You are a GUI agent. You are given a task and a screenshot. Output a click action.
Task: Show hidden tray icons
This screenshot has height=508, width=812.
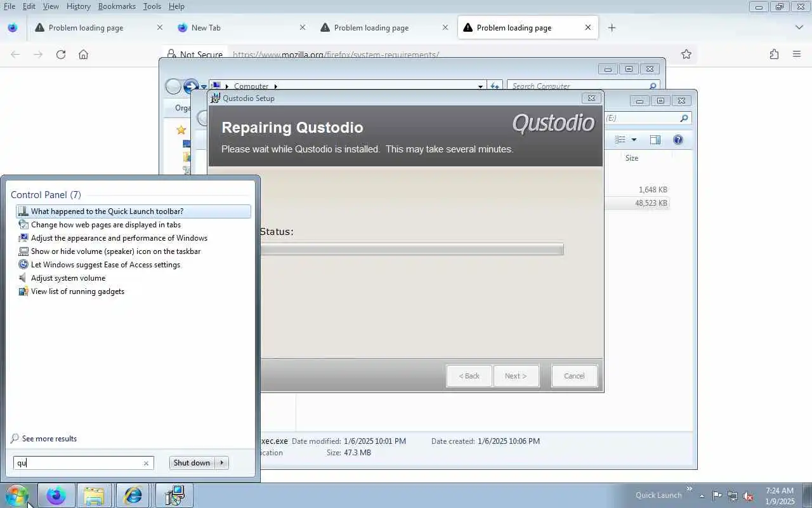coord(702,496)
